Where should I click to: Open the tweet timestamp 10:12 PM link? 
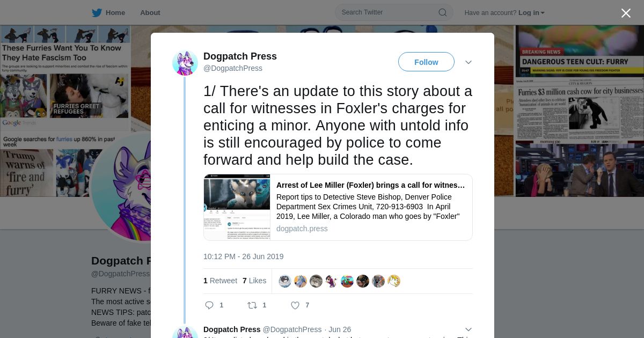(x=243, y=256)
